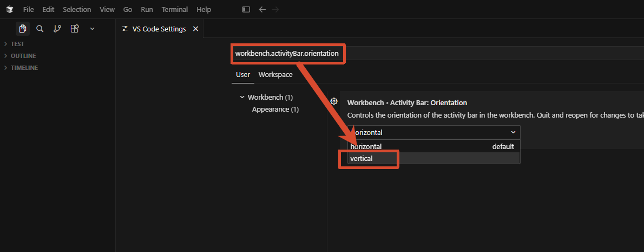
Task: Expand additional views chevron in activity bar
Action: point(92,29)
